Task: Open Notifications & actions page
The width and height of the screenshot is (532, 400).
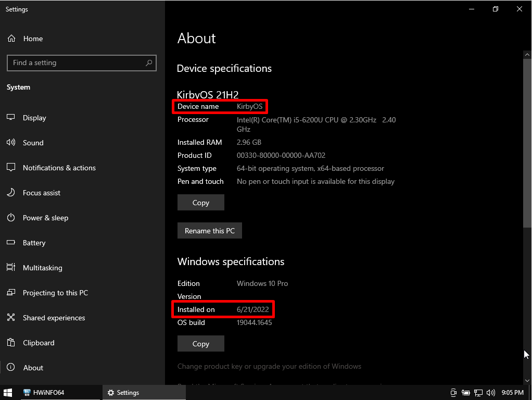Action: click(59, 168)
